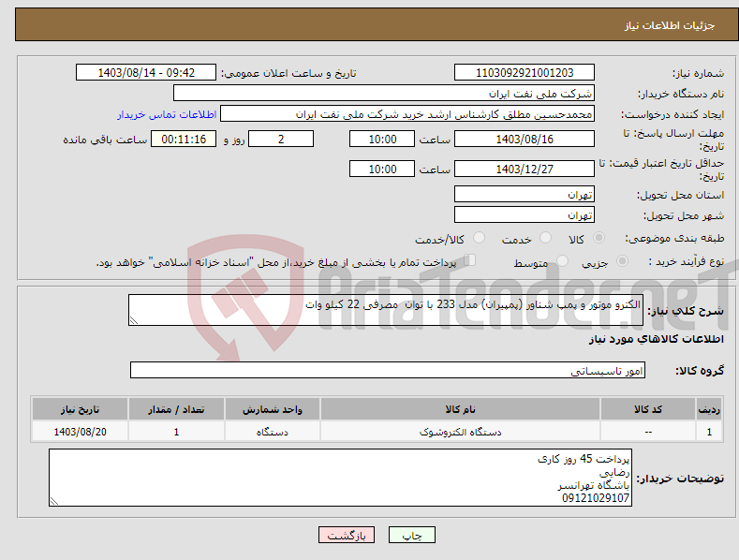Click the ردیف column header
739x560 pixels.
(709, 409)
